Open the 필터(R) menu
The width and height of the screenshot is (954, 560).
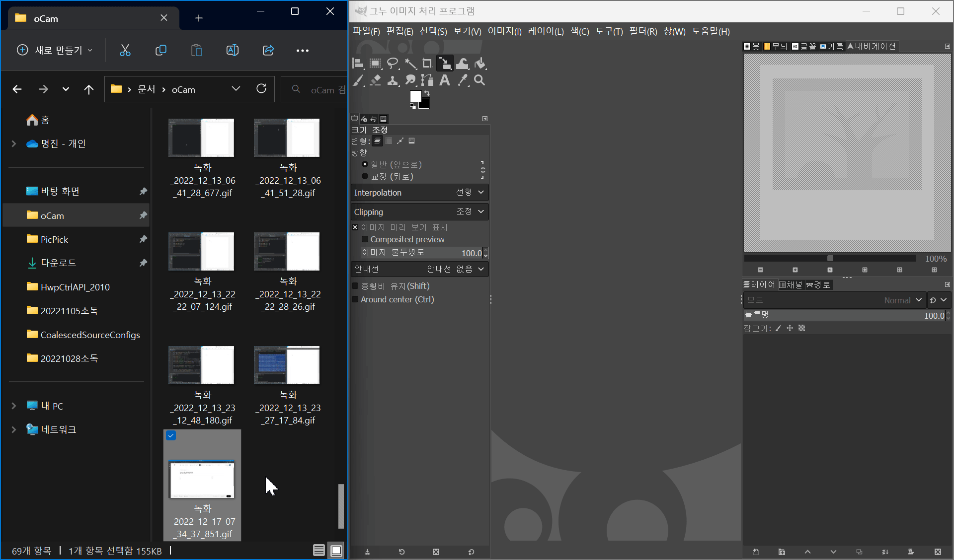[643, 31]
